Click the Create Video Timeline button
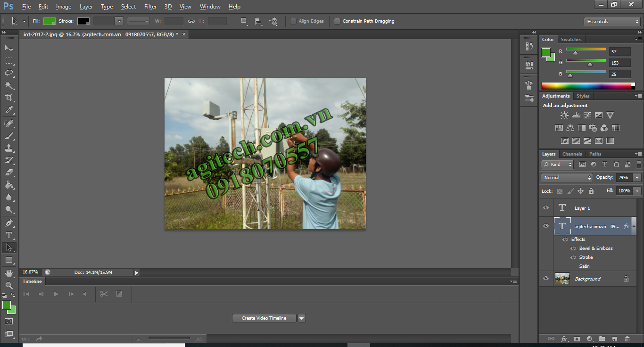Screen dimensions: 644x347 264,318
